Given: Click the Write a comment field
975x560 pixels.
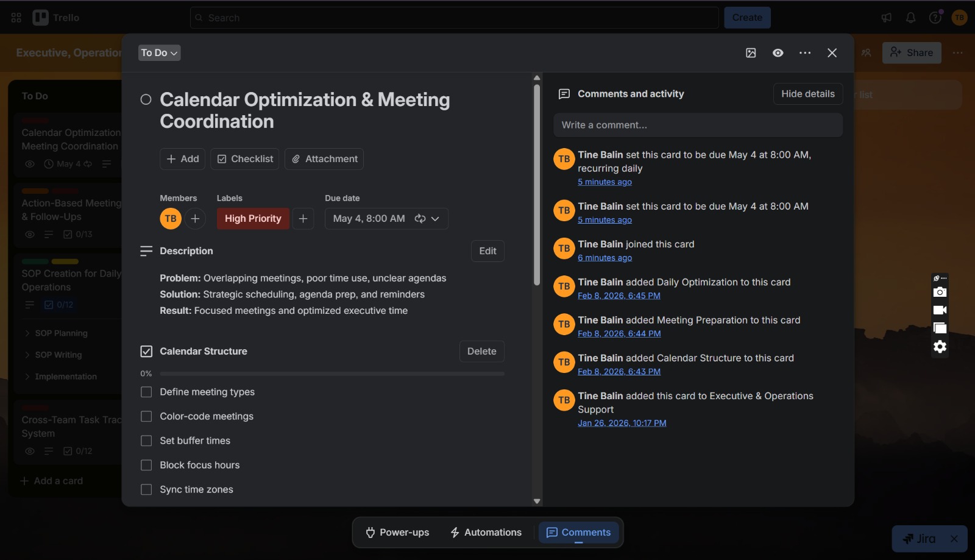Looking at the screenshot, I should click(698, 125).
